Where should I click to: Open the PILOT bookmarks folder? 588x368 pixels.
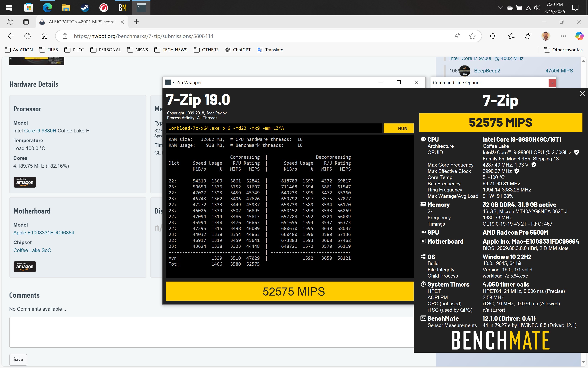[74, 50]
